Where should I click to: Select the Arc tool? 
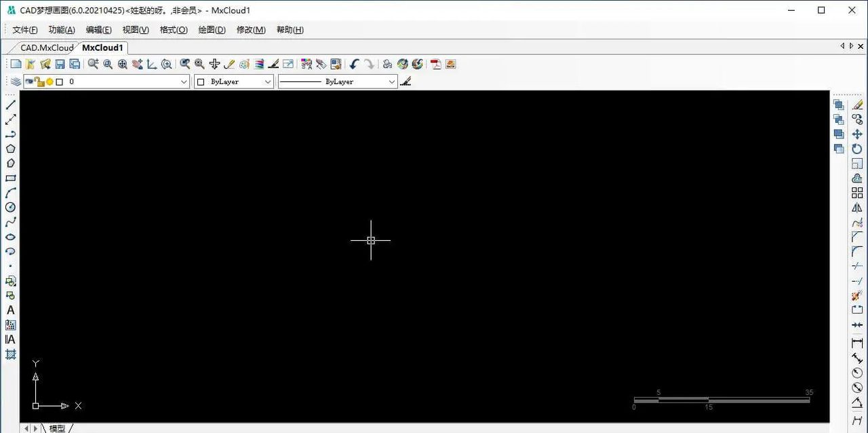[10, 193]
